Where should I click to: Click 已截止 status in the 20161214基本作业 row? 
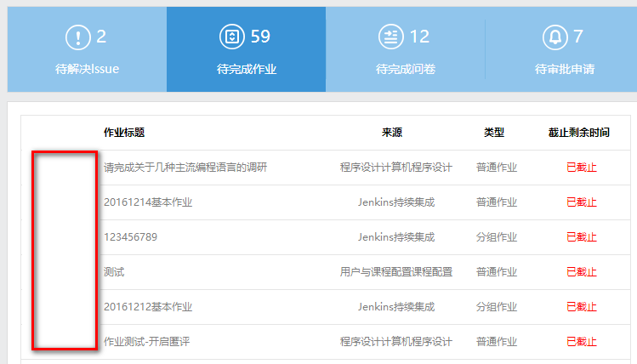coord(582,202)
